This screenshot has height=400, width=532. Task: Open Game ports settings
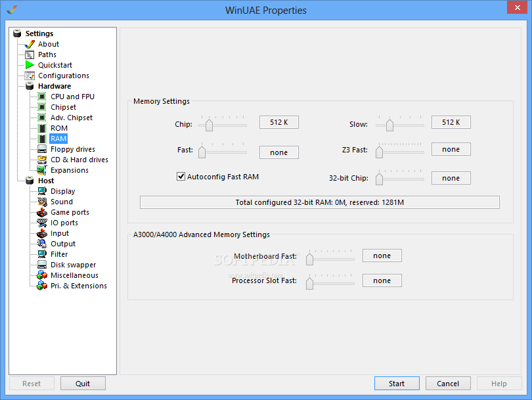click(x=70, y=212)
